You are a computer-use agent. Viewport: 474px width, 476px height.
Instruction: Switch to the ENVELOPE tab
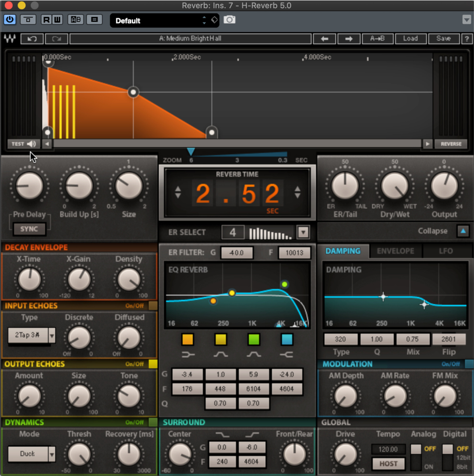pos(395,251)
